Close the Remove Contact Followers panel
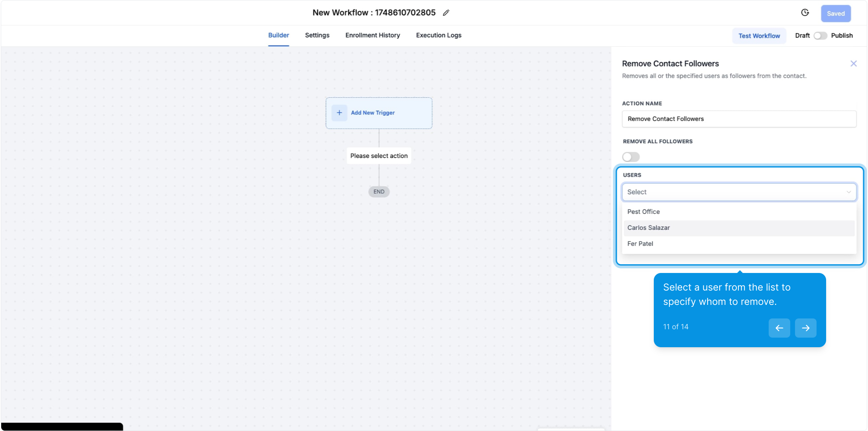This screenshot has height=431, width=868. point(853,63)
